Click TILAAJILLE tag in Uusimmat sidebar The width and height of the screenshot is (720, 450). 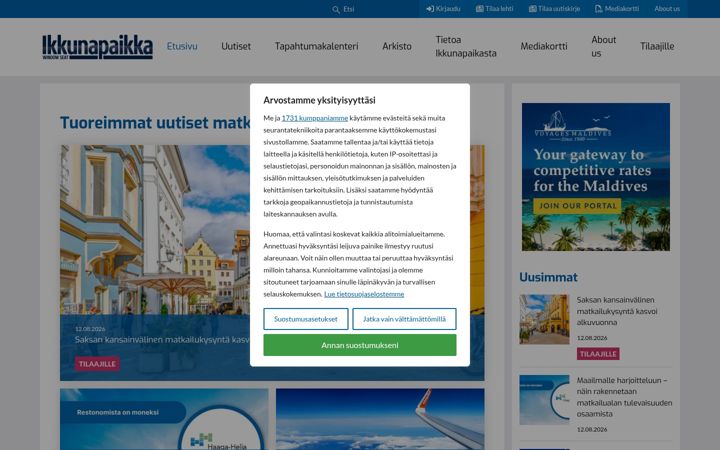tap(598, 354)
